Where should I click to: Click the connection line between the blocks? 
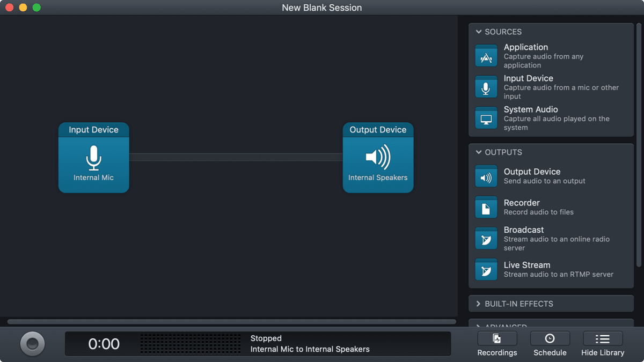click(x=236, y=157)
